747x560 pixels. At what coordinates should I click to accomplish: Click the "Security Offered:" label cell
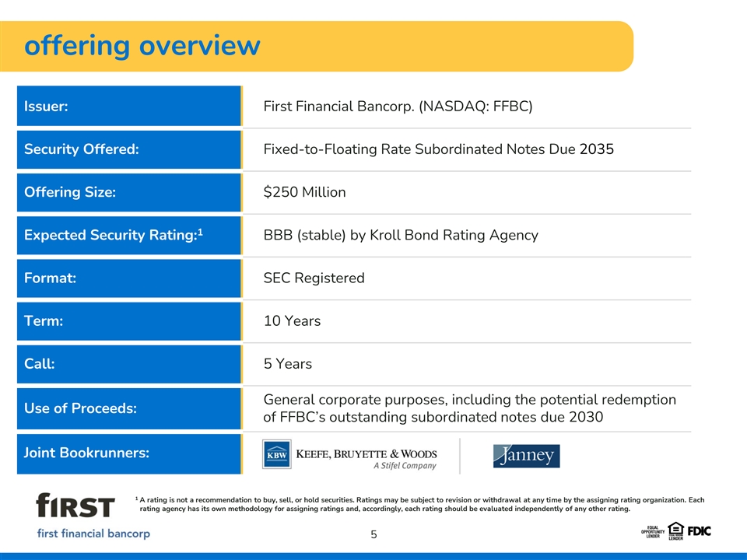coord(128,149)
